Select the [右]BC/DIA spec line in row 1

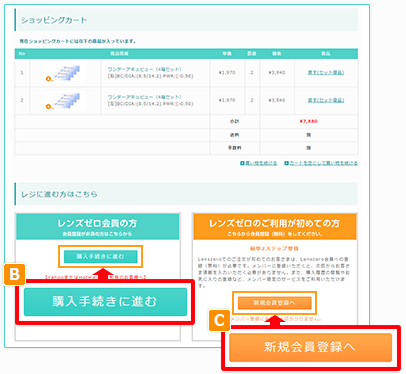(x=150, y=76)
